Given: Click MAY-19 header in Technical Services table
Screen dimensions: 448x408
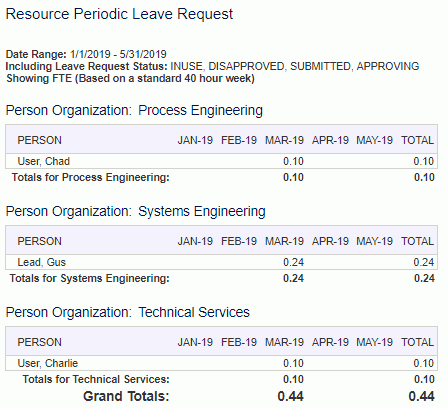Looking at the screenshot, I should (x=375, y=342).
